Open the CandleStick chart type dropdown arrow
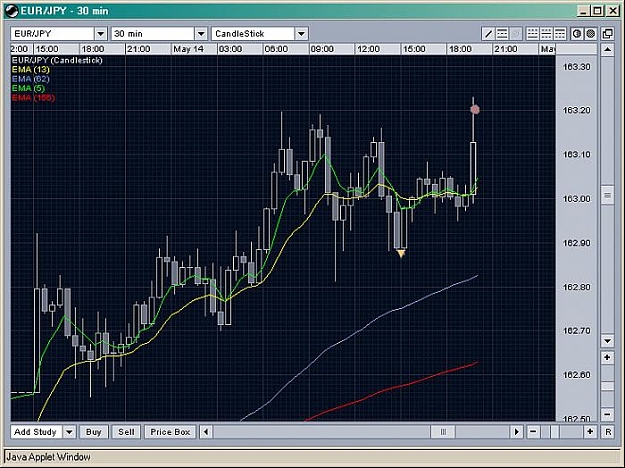 [x=302, y=34]
